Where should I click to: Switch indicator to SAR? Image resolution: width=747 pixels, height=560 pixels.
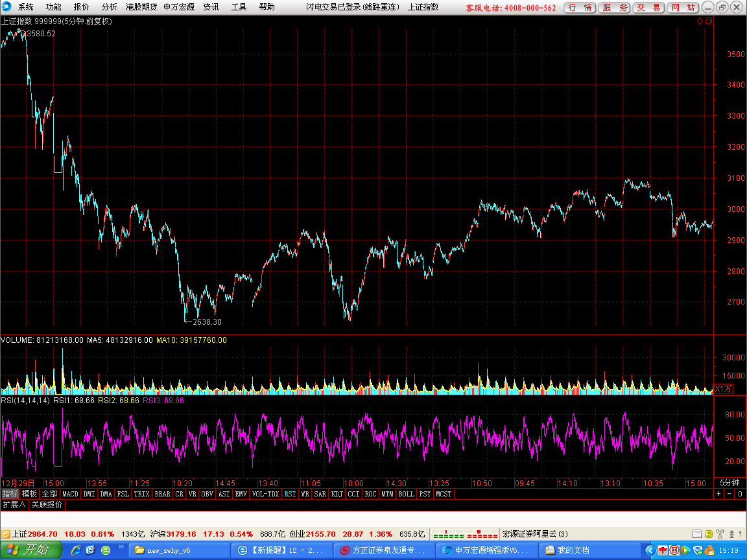click(320, 494)
